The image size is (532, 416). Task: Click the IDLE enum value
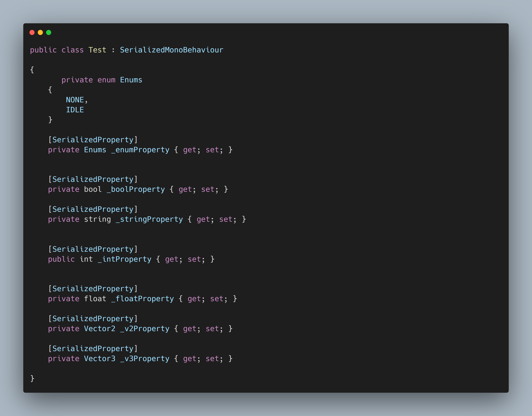click(75, 110)
